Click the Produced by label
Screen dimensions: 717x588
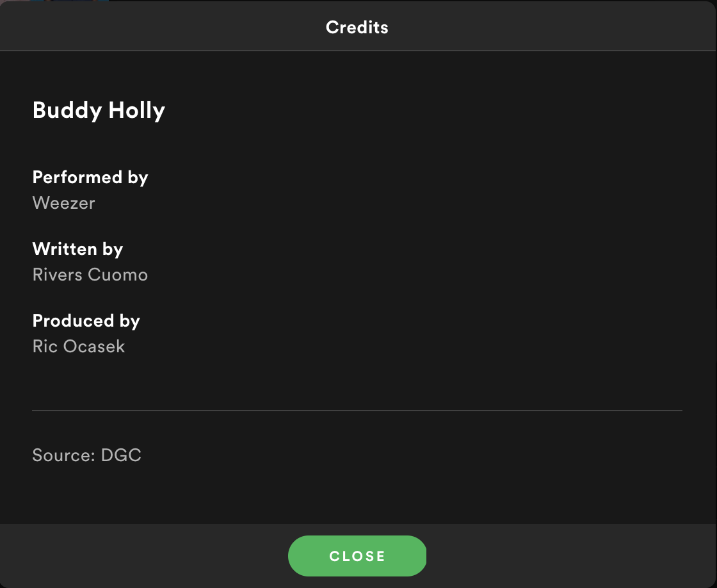point(86,321)
